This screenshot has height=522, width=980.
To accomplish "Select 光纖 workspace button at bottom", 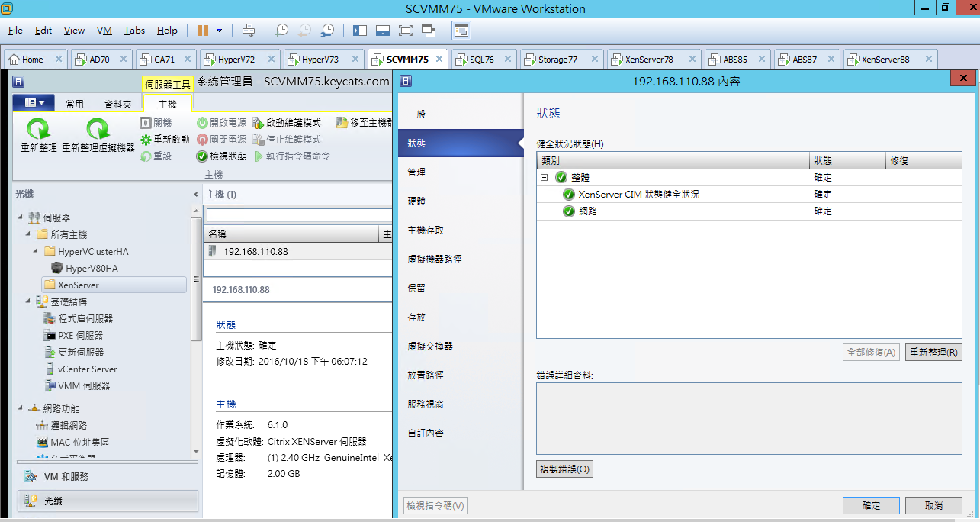I will pos(107,501).
